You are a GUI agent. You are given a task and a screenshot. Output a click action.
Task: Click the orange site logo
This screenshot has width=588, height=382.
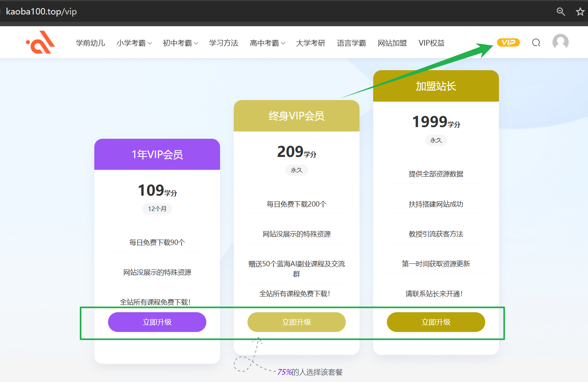pyautogui.click(x=40, y=42)
